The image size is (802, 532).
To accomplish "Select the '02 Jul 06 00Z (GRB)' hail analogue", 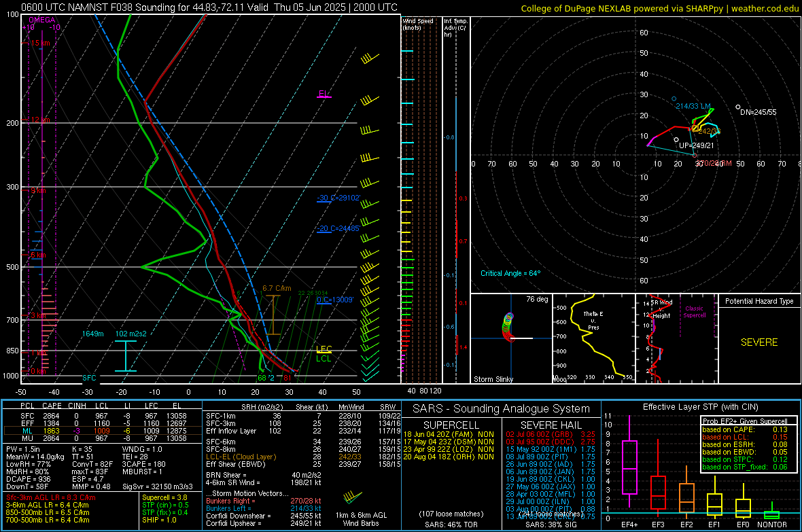I will tap(551, 434).
